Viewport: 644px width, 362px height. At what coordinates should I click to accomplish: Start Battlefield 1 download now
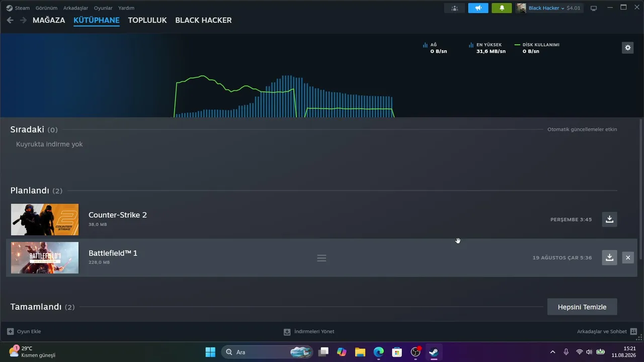pos(609,257)
